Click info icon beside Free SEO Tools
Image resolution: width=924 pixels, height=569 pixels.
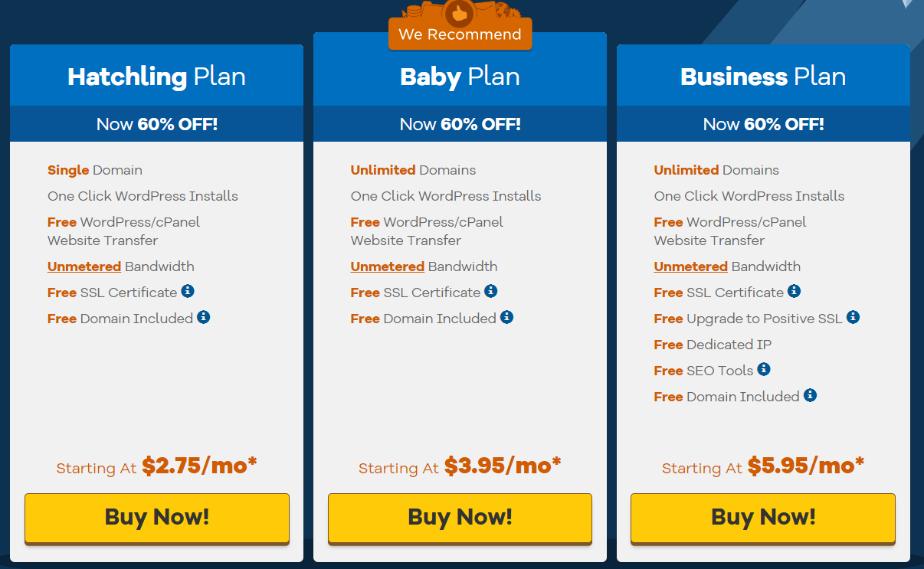point(764,369)
